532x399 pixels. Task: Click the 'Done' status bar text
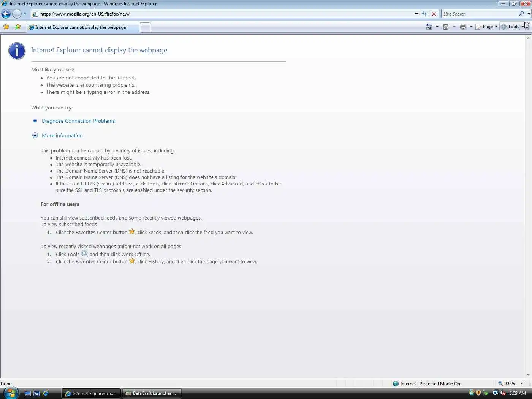[x=6, y=384]
